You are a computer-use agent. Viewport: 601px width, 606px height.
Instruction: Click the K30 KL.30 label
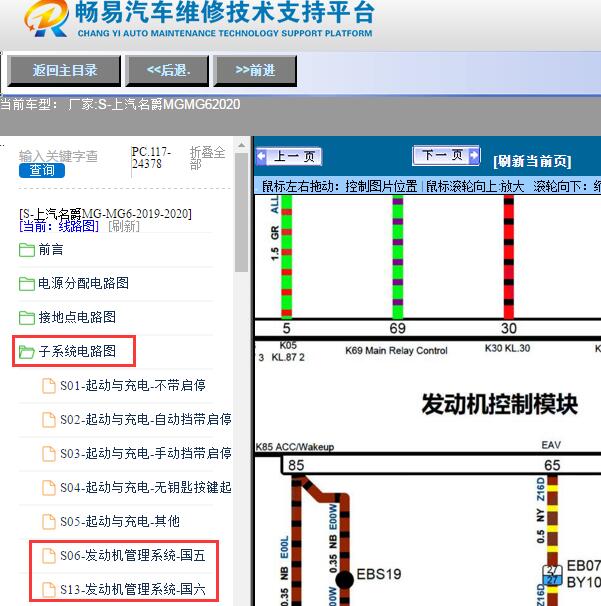coord(507,348)
